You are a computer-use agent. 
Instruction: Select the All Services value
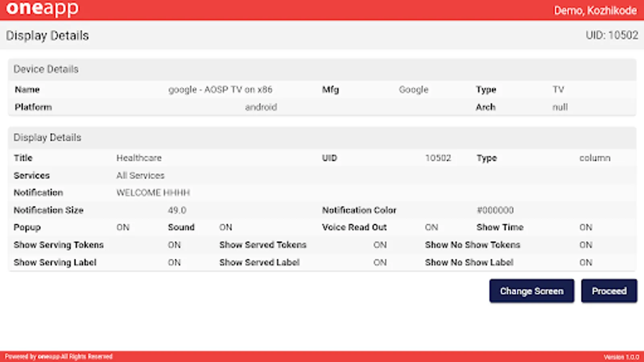click(140, 175)
